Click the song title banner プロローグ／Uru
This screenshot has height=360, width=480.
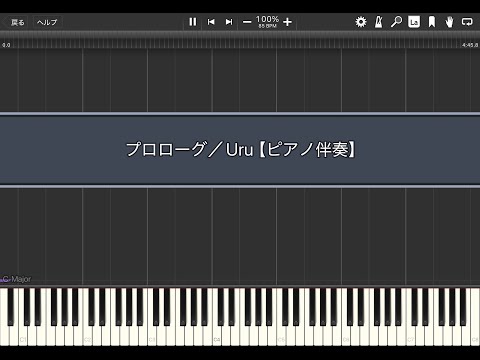tap(240, 150)
